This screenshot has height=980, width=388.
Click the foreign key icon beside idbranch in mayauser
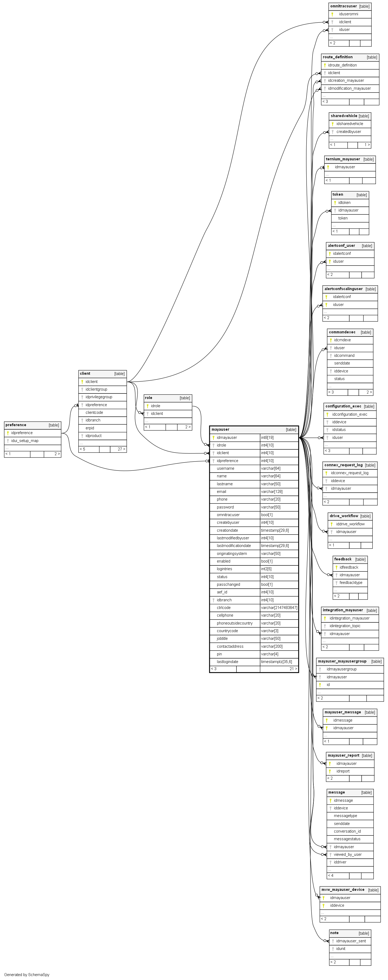214,600
